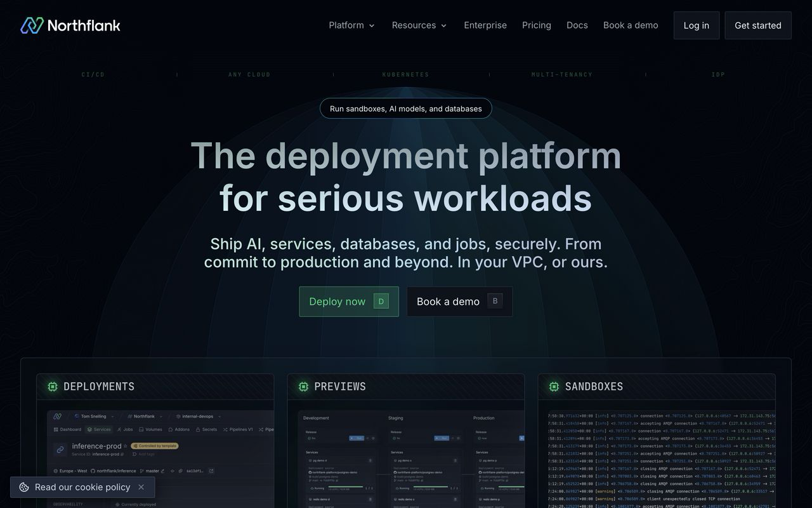This screenshot has width=812, height=508.
Task: Click the SANDBOXES card heading
Action: click(x=594, y=386)
